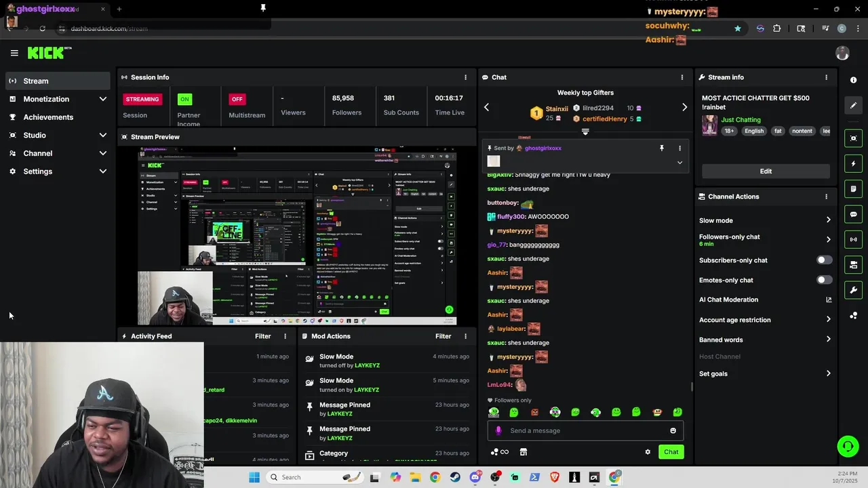
Task: Open Stream info panel three-dot menu
Action: coord(826,77)
